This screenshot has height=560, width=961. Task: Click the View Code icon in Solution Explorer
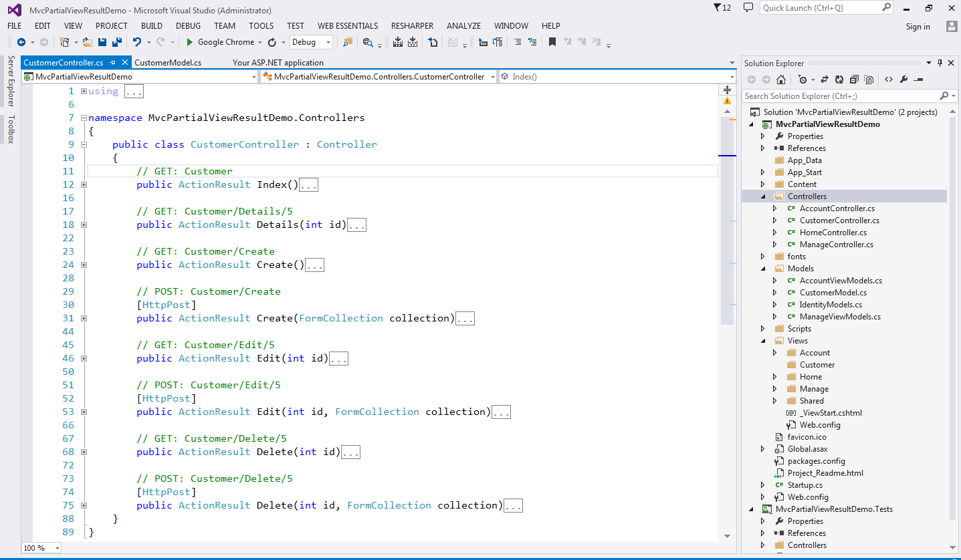pos(889,80)
